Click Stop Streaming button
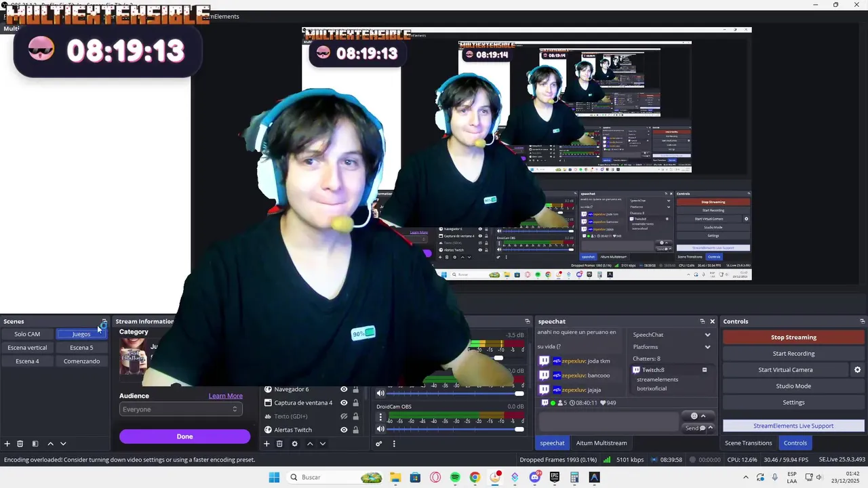The height and width of the screenshot is (488, 868). (x=793, y=338)
